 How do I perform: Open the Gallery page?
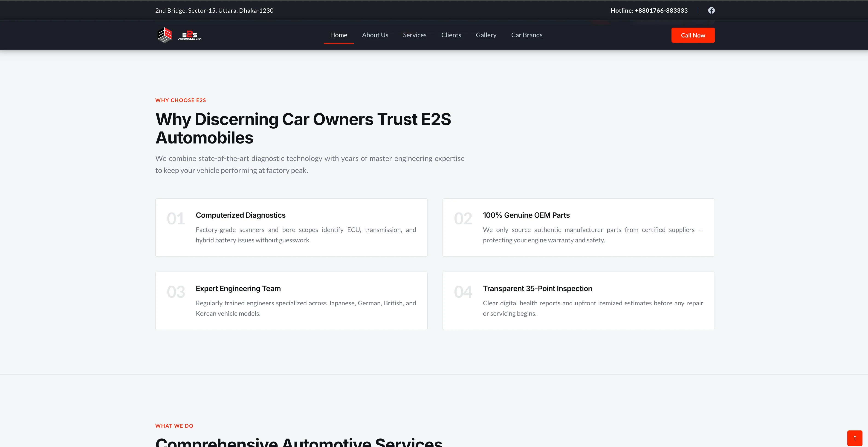486,35
